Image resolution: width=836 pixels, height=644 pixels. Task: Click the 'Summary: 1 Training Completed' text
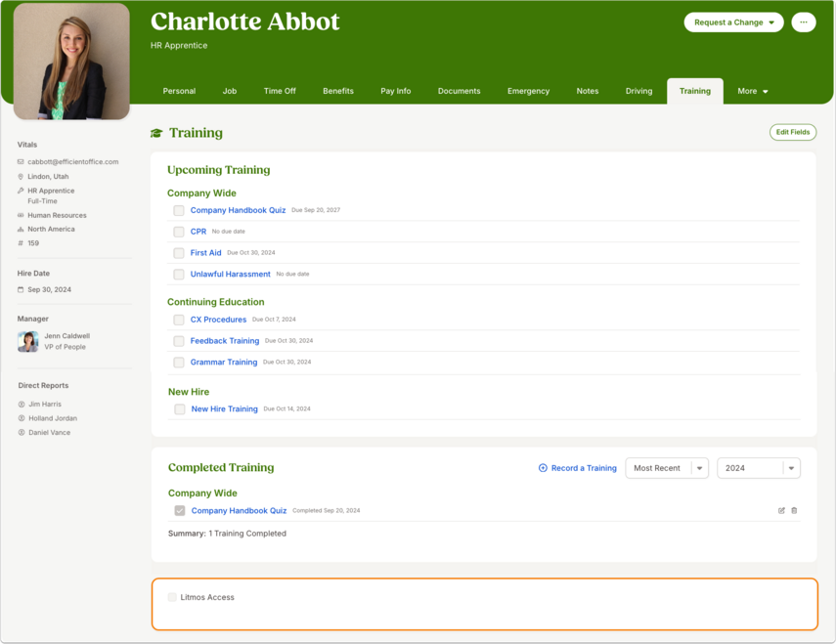tap(227, 534)
